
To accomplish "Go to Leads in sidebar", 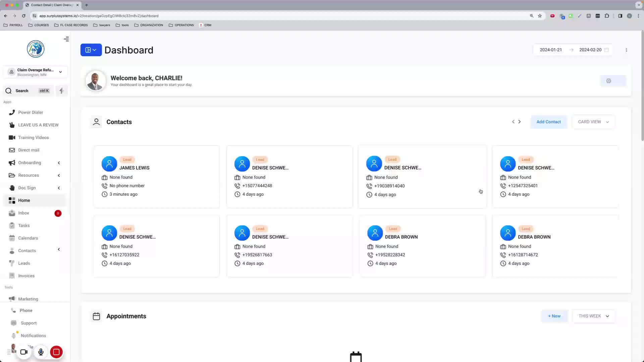I will (24, 263).
